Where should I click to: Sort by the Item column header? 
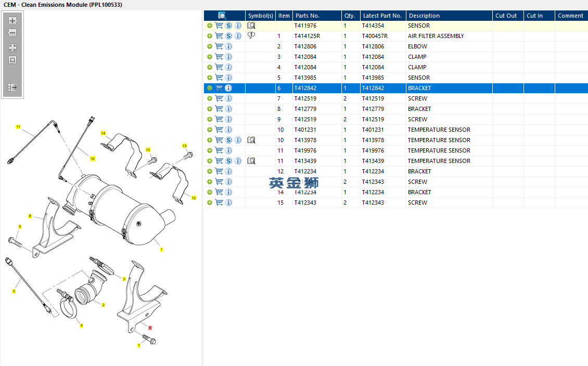[284, 16]
